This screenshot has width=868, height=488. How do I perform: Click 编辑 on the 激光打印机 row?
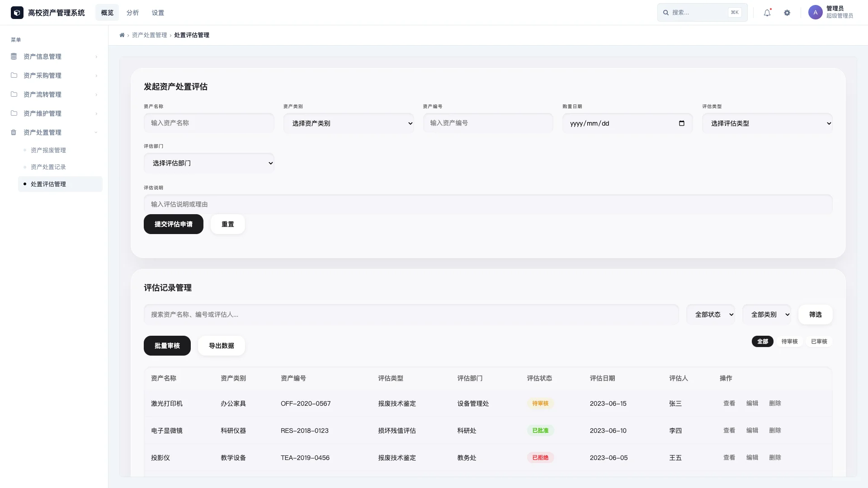752,404
